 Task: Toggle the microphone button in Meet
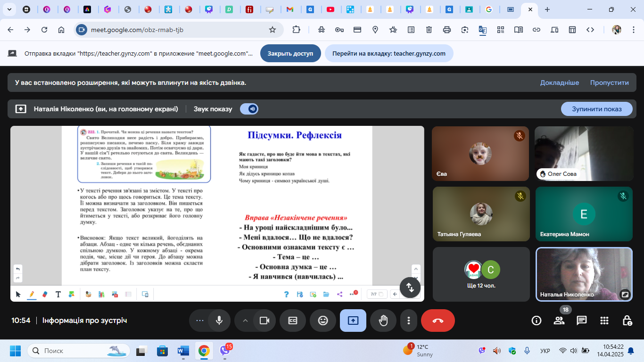(x=219, y=321)
